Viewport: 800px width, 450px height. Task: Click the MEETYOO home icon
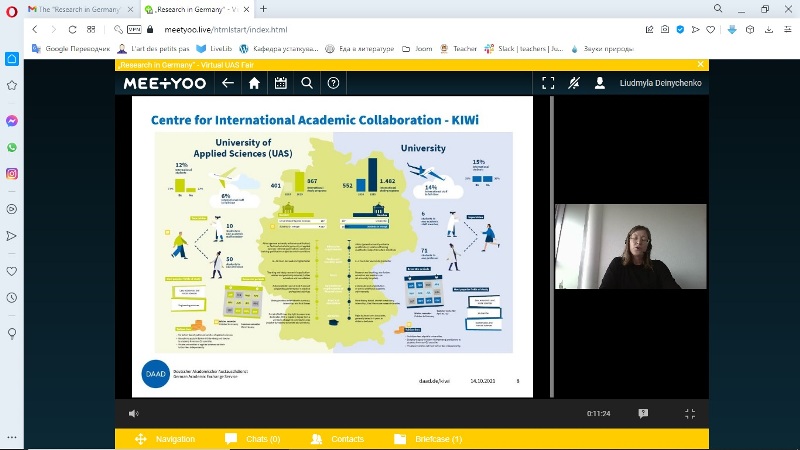(254, 83)
